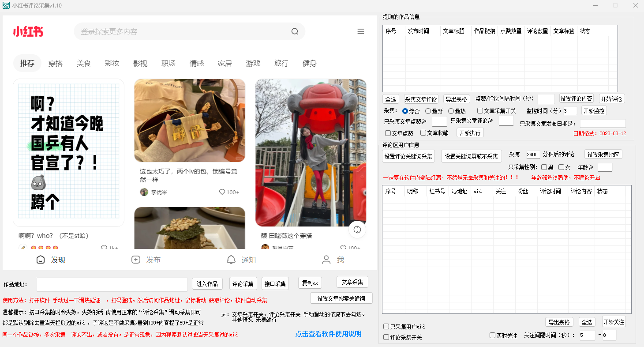Click the 作品地址 input field
The height and width of the screenshot is (347, 644).
112,284
